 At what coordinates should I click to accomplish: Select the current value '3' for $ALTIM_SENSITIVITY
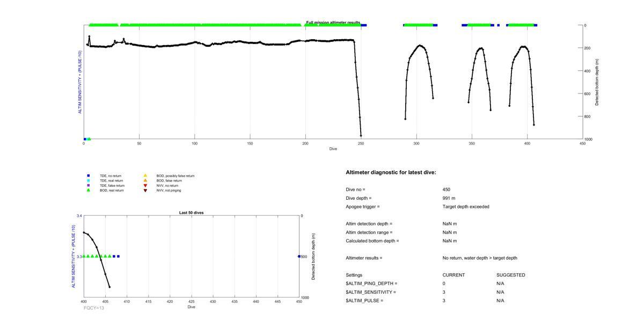coord(444,292)
